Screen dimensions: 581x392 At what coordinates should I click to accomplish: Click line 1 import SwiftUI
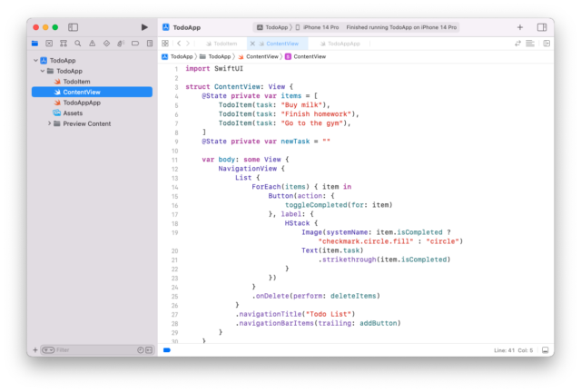coord(214,69)
